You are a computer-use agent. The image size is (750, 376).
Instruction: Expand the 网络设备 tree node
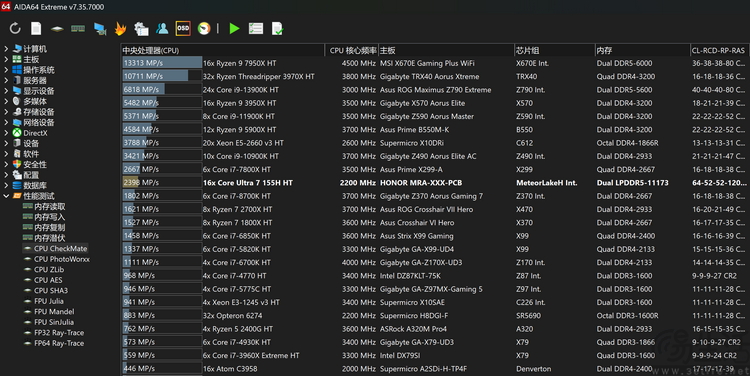click(6, 122)
